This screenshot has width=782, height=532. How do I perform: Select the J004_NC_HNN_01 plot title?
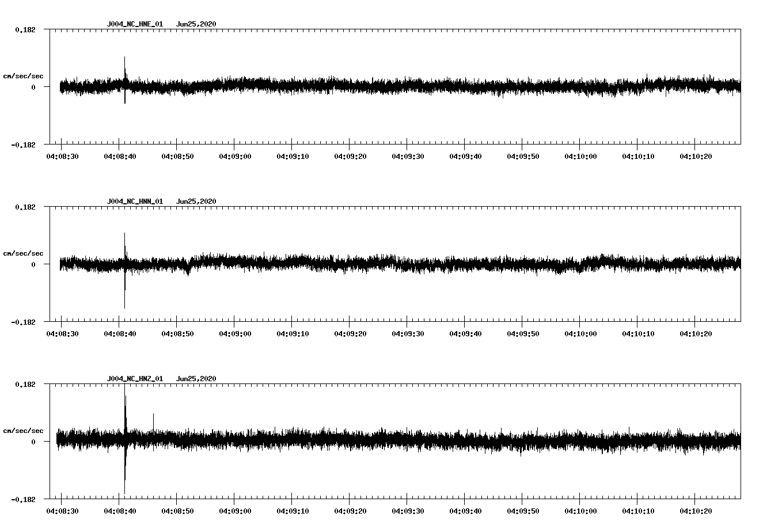click(135, 202)
